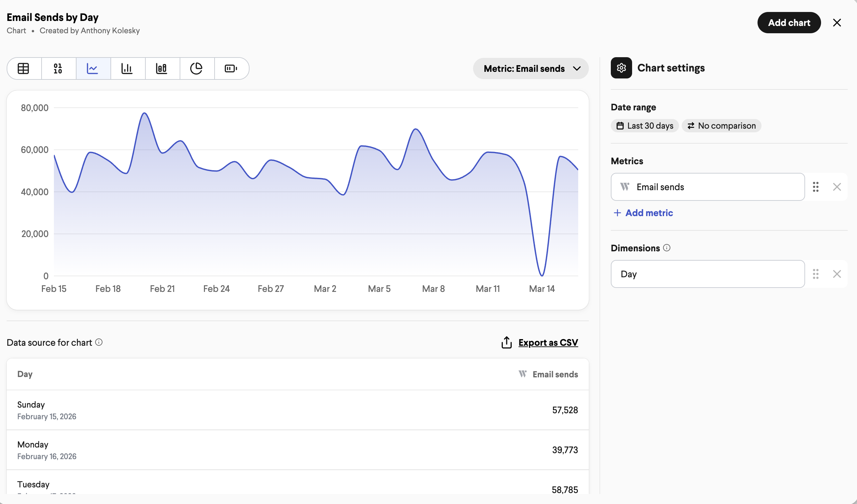Select the pie chart type

click(197, 68)
